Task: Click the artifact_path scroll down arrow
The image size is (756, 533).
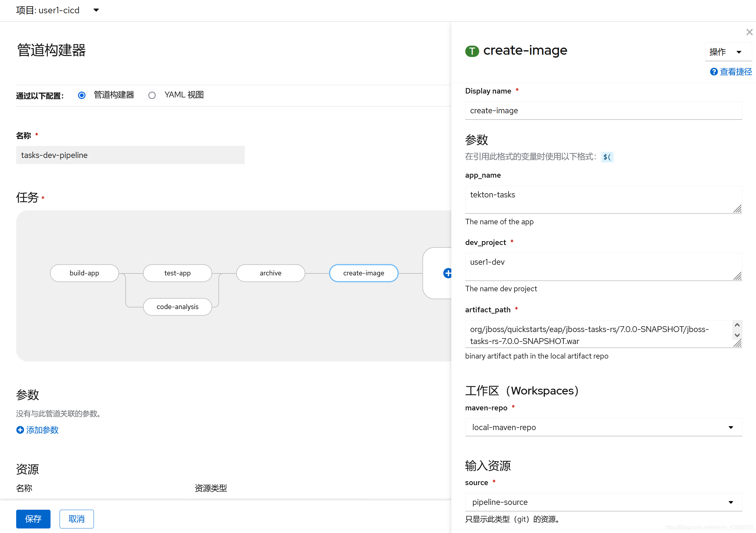Action: tap(737, 335)
